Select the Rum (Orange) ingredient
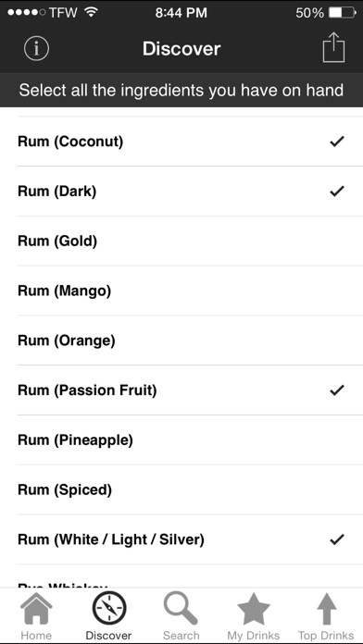This screenshot has height=644, width=363. tap(181, 341)
